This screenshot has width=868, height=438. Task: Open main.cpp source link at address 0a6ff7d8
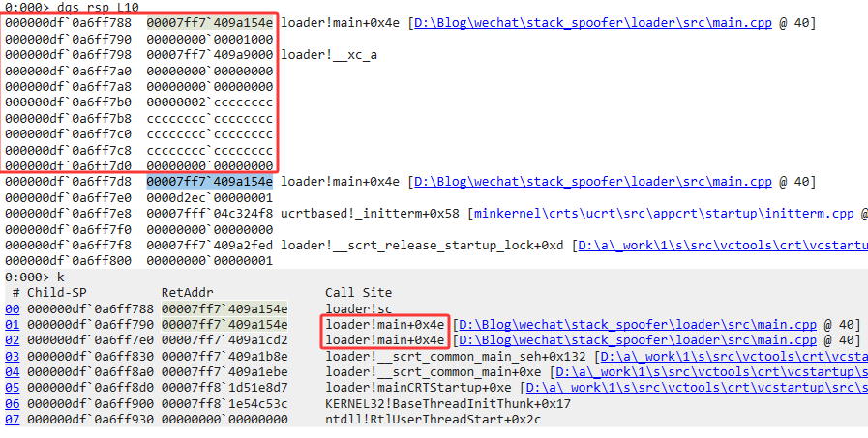tap(593, 182)
